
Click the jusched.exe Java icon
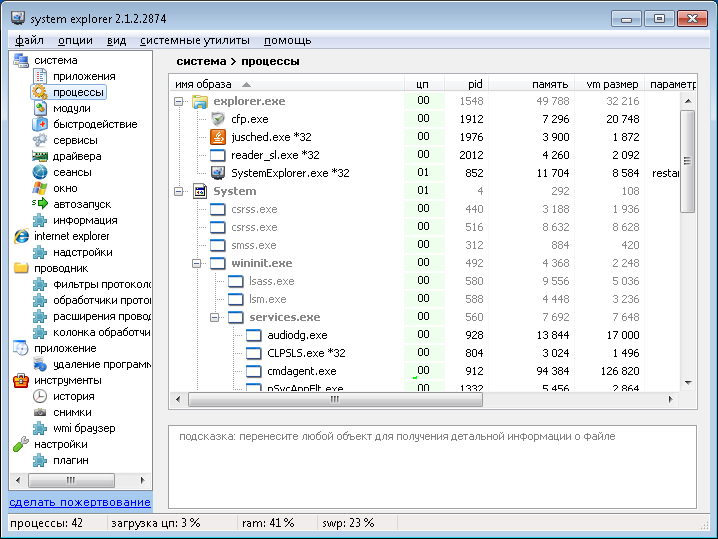click(x=218, y=137)
